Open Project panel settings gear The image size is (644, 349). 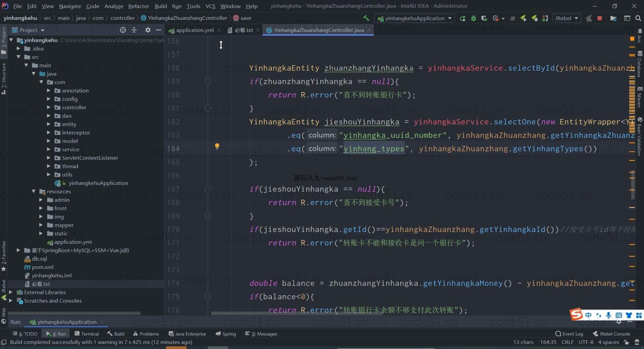point(148,30)
